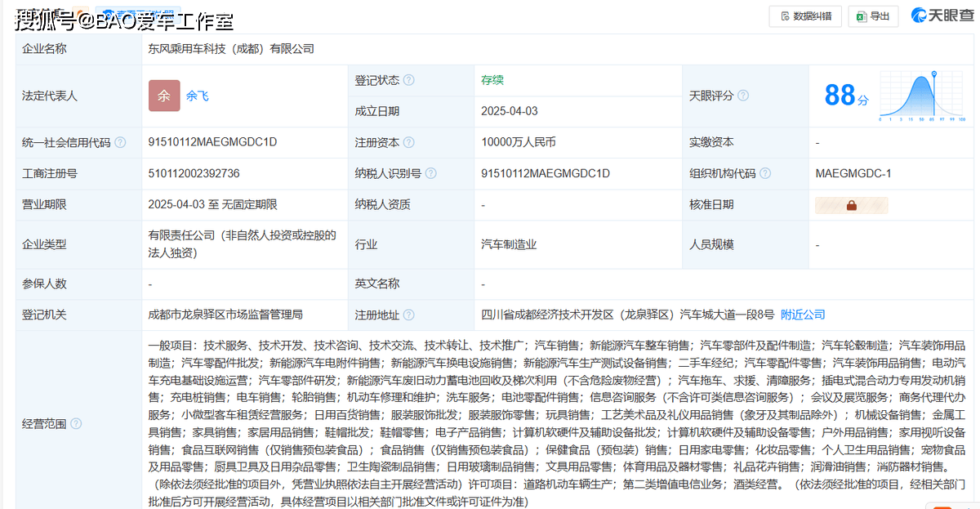Click the 纳税人资质 label
980x509 pixels.
(x=382, y=204)
